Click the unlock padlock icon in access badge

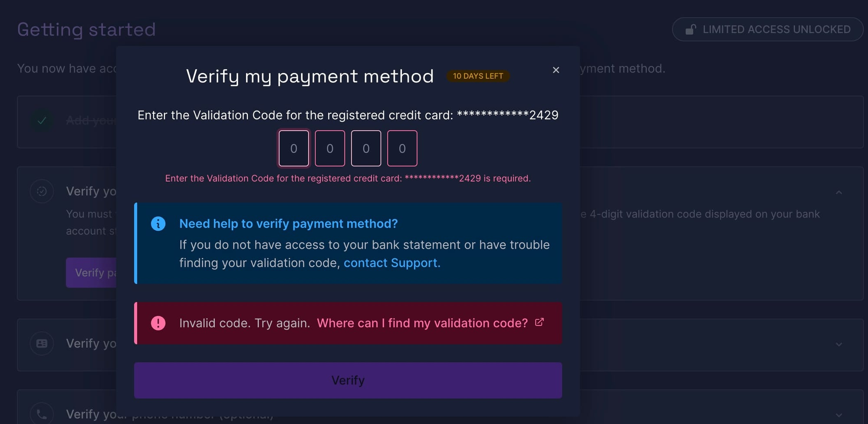coord(690,30)
